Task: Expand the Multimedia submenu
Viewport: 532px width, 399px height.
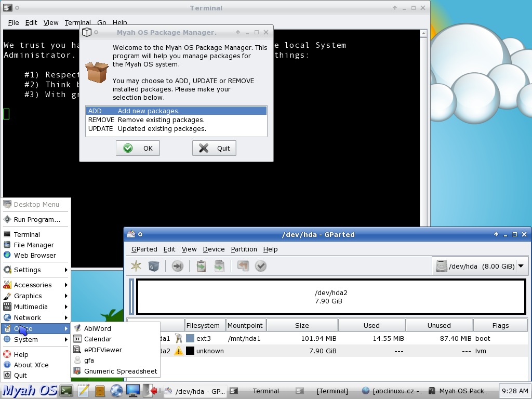Action: (x=36, y=307)
